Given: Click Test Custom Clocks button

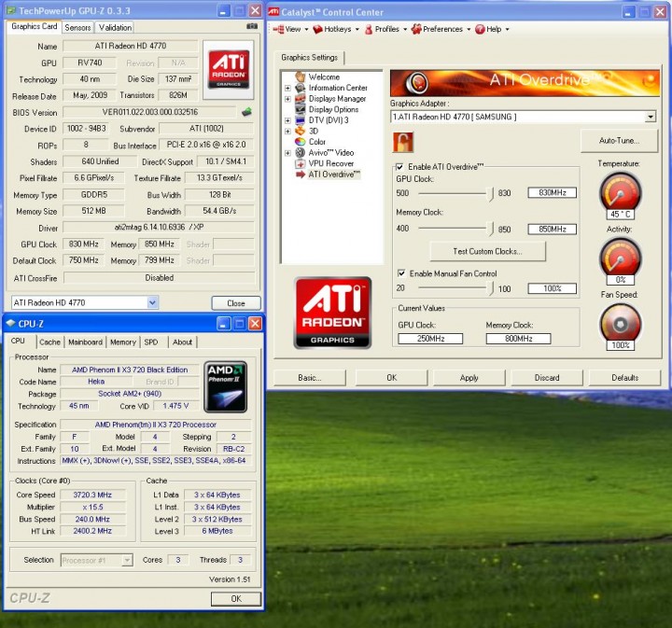Looking at the screenshot, I should click(x=487, y=251).
